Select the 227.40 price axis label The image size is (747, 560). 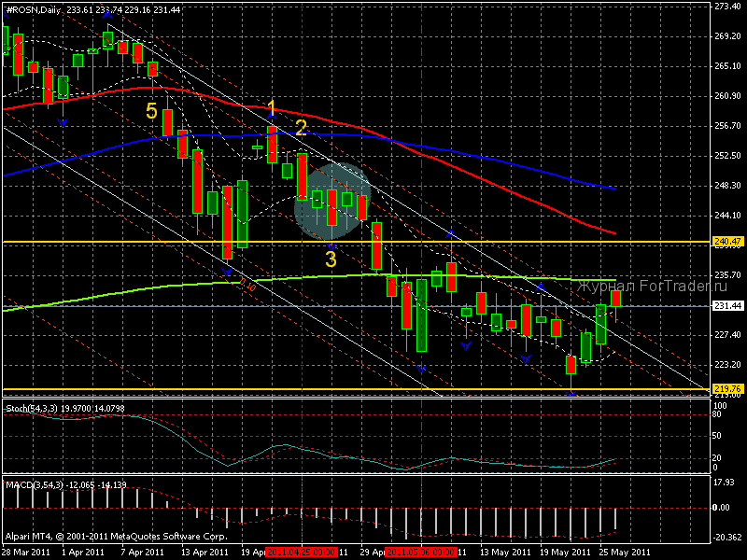pyautogui.click(x=727, y=335)
